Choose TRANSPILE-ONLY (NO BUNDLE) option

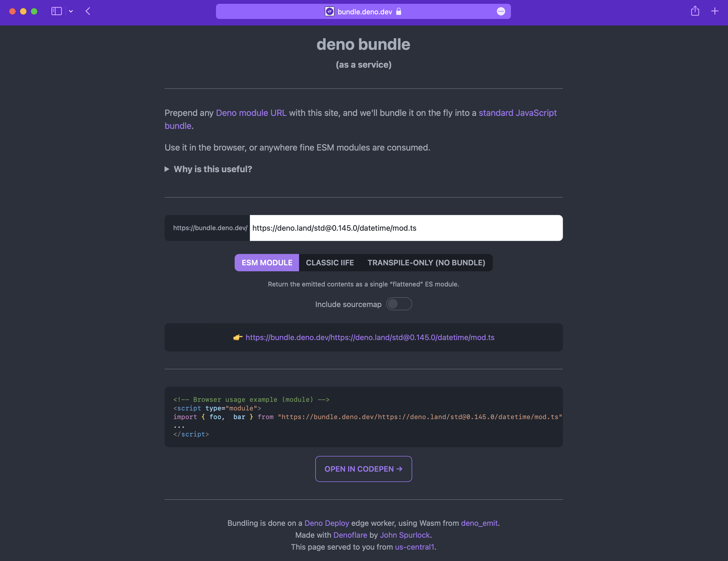click(x=426, y=263)
